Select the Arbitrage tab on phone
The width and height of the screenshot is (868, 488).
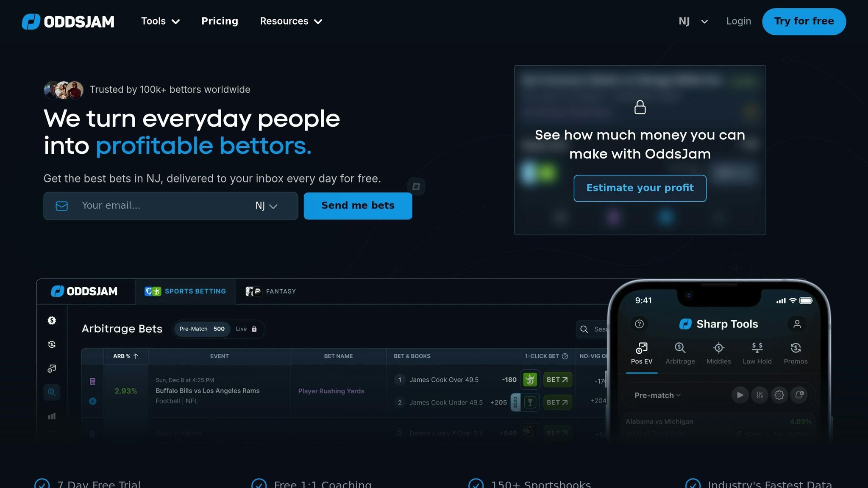coord(680,353)
